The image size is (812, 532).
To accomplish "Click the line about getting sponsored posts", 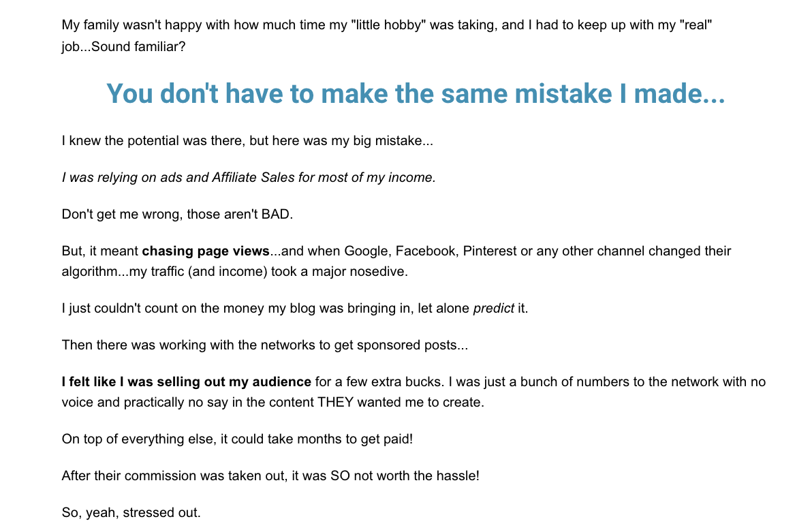I will click(x=264, y=345).
